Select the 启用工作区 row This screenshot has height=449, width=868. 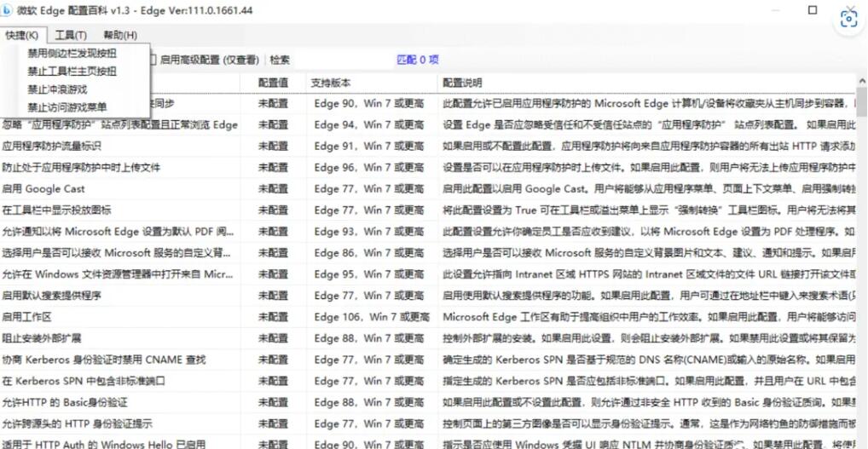click(x=429, y=318)
